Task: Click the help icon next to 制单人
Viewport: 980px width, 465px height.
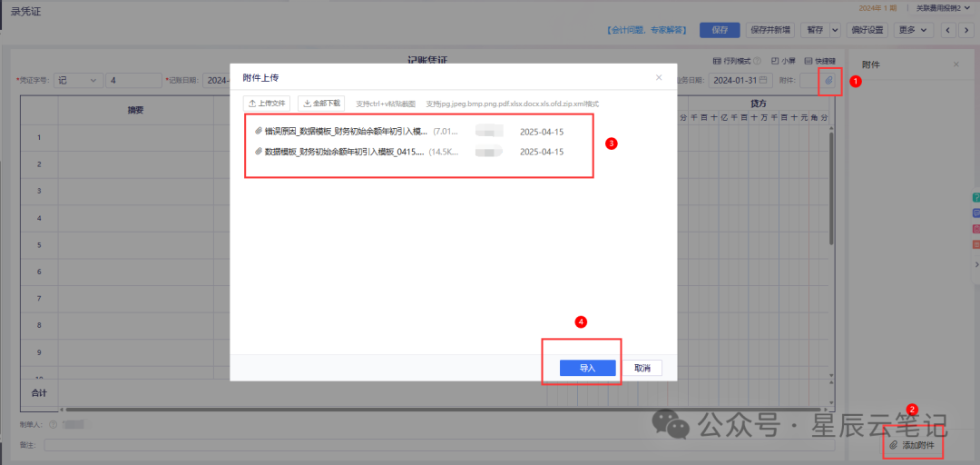Action: [x=54, y=424]
